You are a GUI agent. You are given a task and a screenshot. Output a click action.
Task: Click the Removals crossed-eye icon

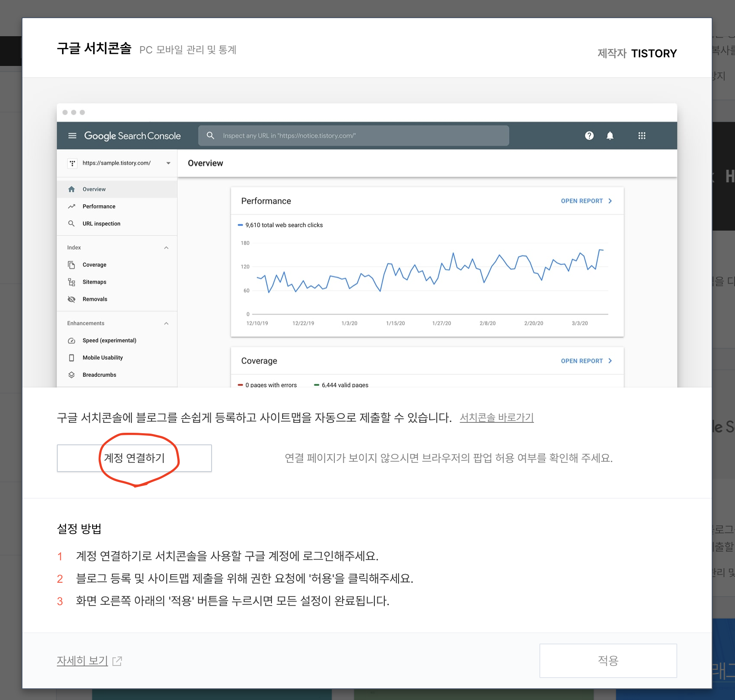click(x=72, y=299)
